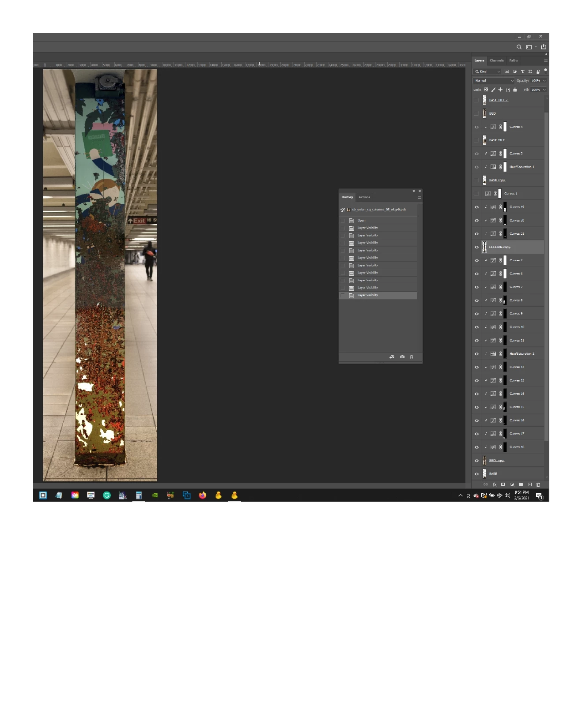Lock artboard nesting icon
563x728 pixels.
click(508, 90)
